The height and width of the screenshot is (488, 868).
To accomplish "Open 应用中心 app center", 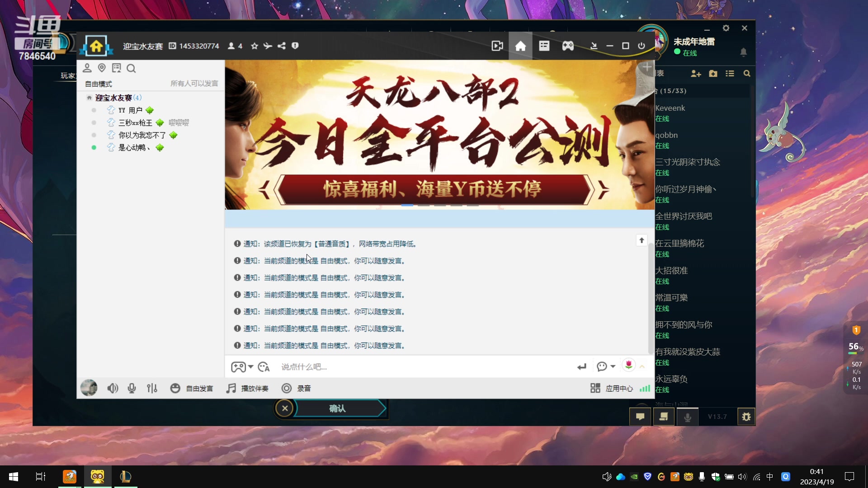I will (x=611, y=388).
